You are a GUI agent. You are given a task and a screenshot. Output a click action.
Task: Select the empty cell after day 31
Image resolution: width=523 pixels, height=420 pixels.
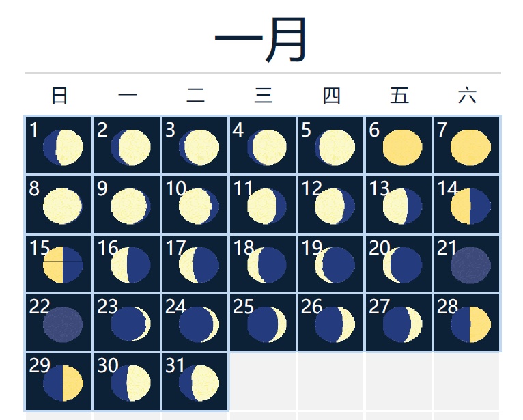(263, 382)
